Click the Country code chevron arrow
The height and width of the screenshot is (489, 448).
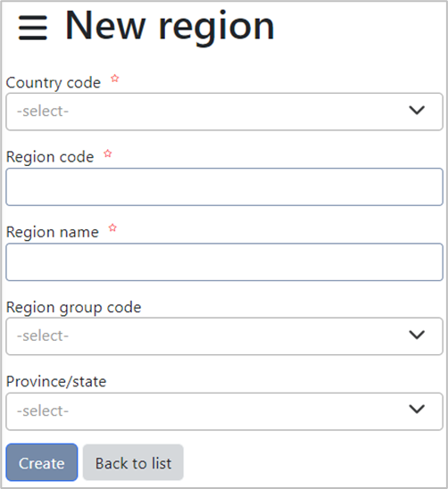(x=417, y=110)
